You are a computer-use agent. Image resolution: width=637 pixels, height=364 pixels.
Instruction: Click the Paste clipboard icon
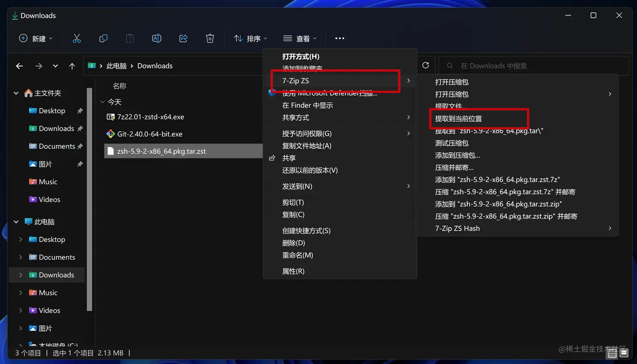click(x=130, y=38)
